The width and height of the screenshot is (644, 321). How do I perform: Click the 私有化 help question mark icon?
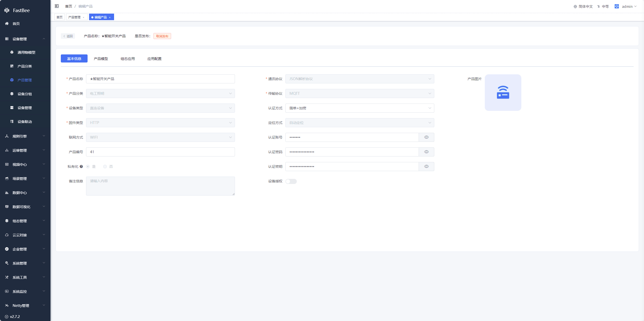pyautogui.click(x=81, y=167)
